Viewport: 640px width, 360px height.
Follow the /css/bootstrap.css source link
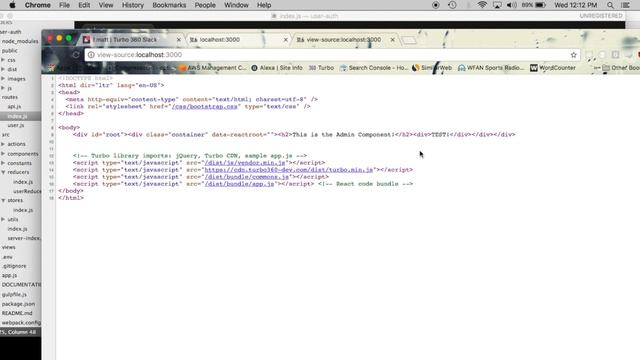[204, 107]
